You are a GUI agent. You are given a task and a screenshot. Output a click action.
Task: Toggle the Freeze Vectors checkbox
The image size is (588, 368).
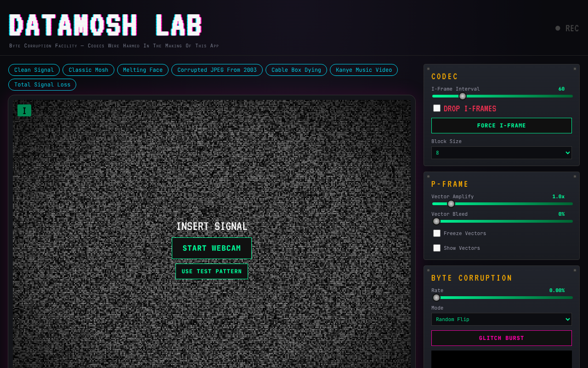[437, 233]
